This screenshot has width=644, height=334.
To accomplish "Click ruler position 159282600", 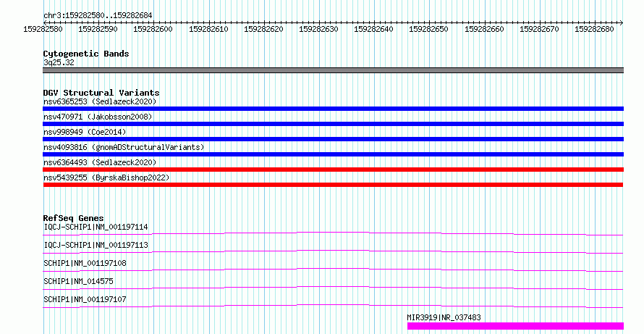I will (153, 29).
